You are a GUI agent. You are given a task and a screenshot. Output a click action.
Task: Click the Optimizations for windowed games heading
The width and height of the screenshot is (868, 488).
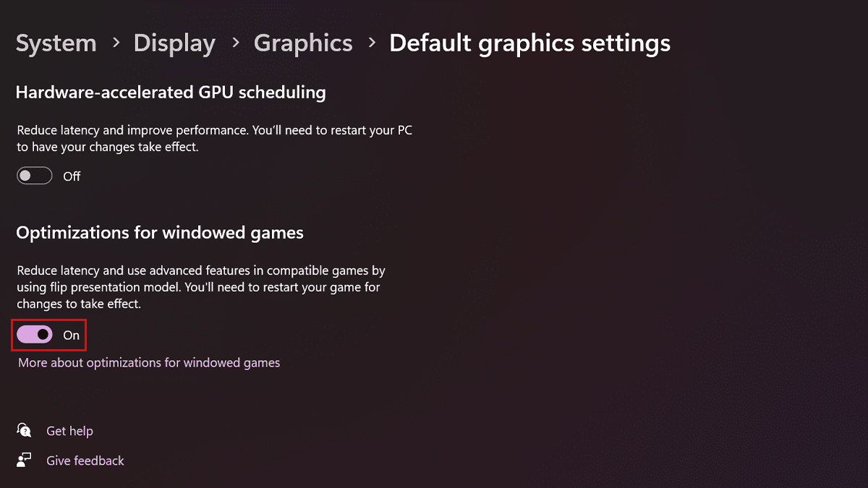pyautogui.click(x=160, y=233)
